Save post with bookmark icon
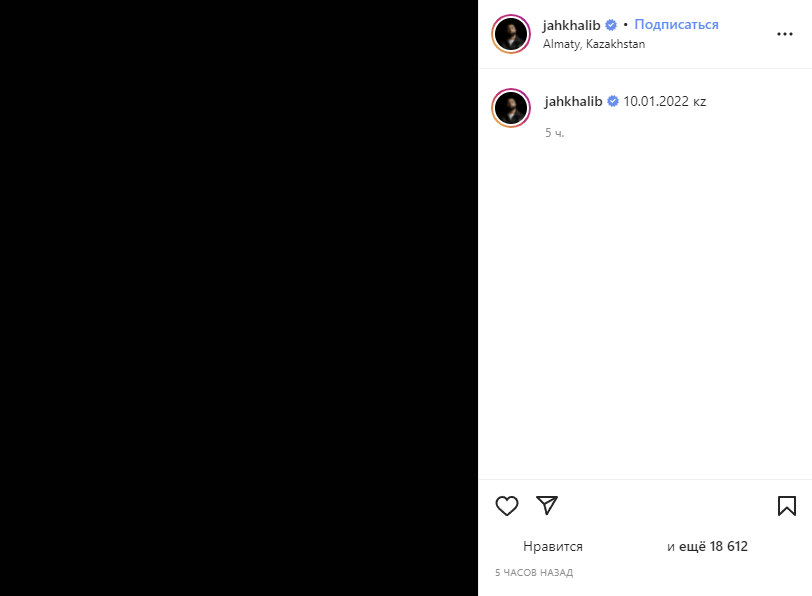Image resolution: width=812 pixels, height=596 pixels. 787,506
